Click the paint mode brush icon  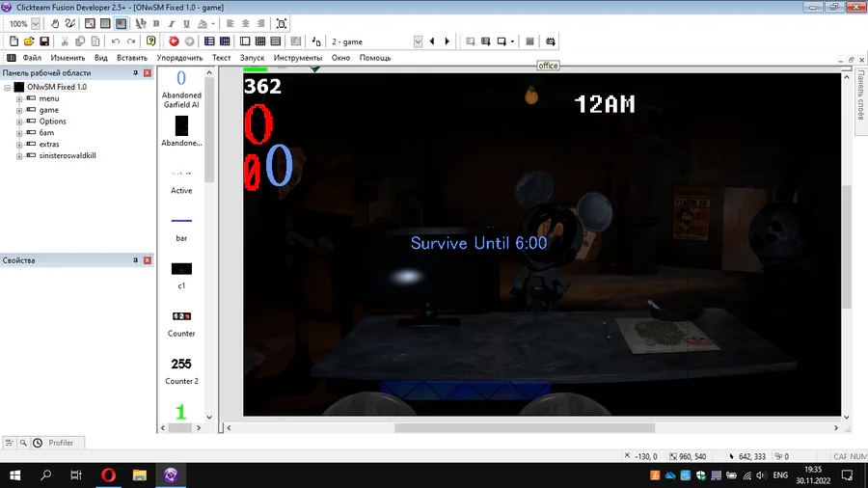[x=69, y=24]
